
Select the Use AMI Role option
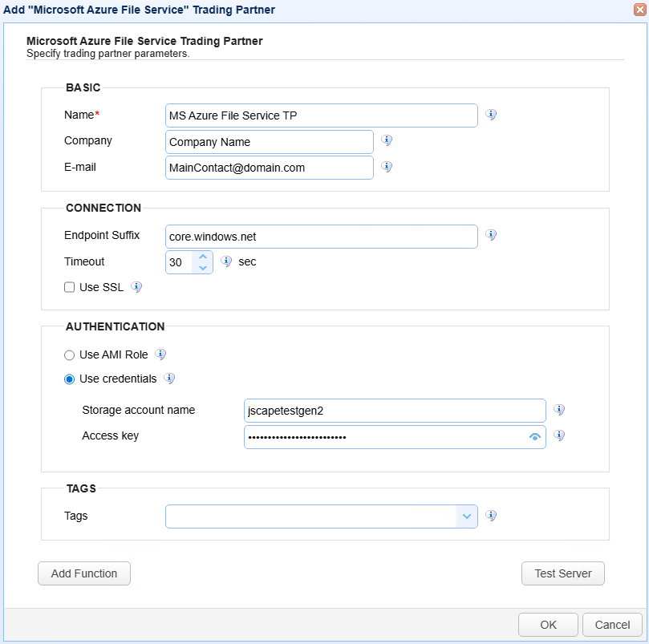70,354
